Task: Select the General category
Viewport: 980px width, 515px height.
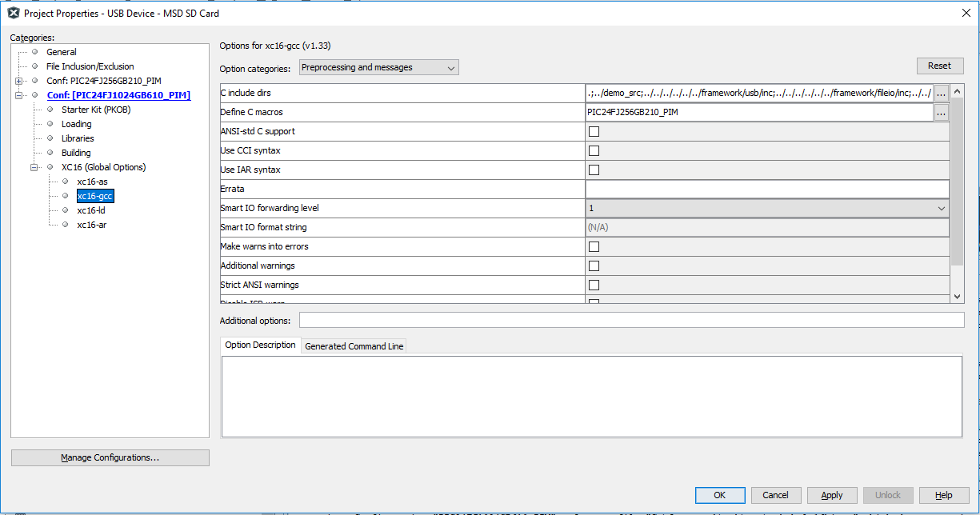Action: tap(62, 52)
